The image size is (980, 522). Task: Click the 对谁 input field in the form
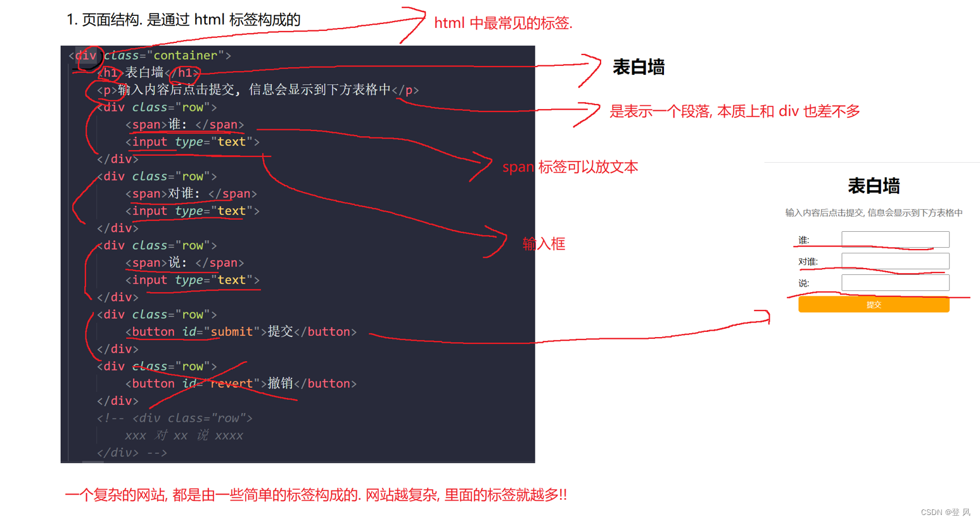click(895, 260)
